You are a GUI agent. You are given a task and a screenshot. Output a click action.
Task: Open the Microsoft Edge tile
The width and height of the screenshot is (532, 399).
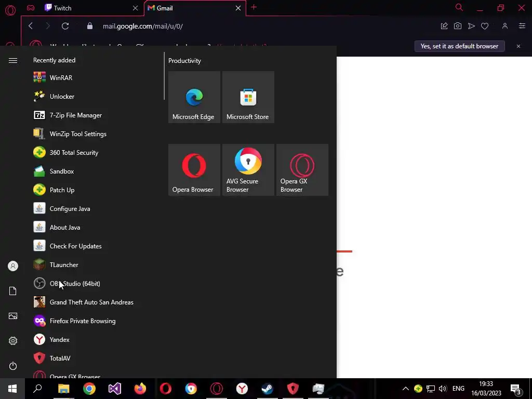[194, 97]
